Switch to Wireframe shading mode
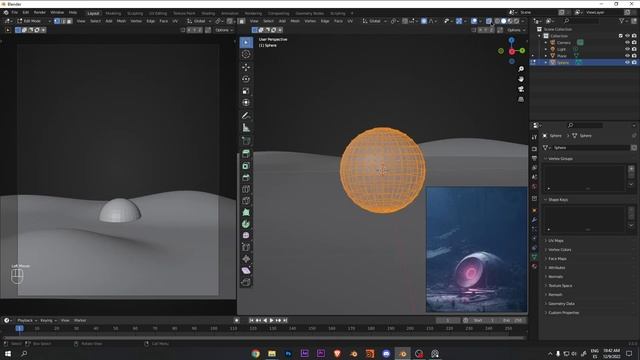Screen dimensions: 640x360 tap(497, 21)
